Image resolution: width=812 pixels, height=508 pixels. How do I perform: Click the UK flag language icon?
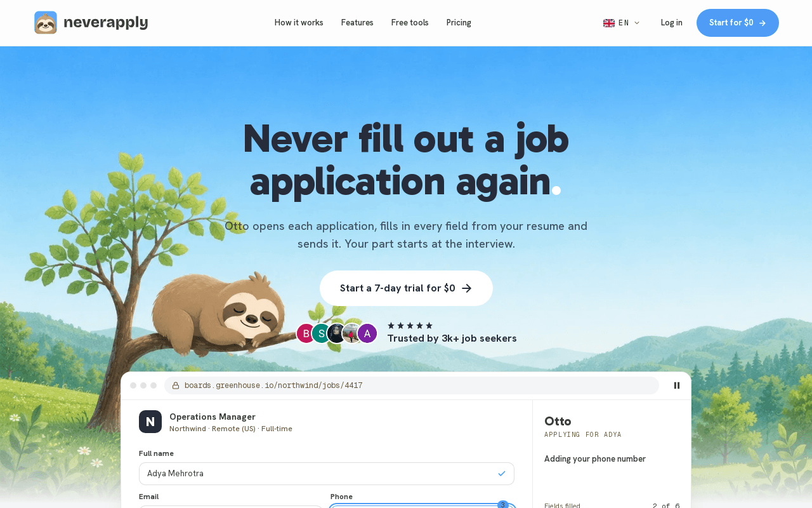pyautogui.click(x=609, y=23)
